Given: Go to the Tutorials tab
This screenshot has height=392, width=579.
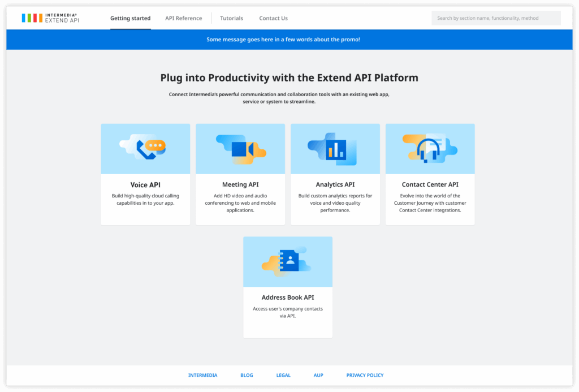Looking at the screenshot, I should [231, 18].
